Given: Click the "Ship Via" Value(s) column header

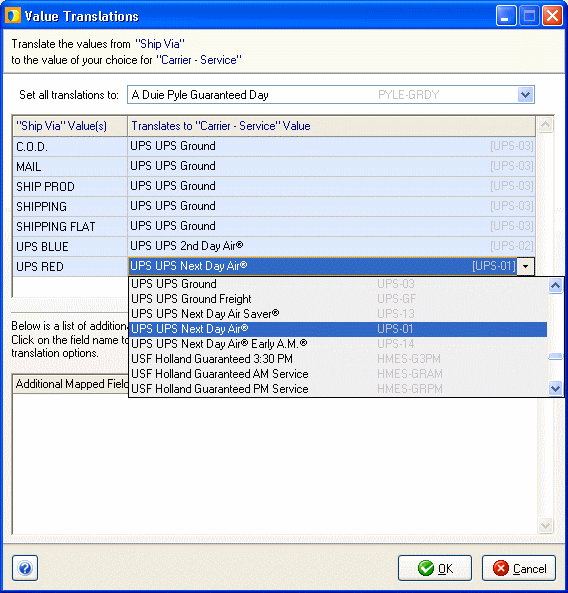Looking at the screenshot, I should (70, 126).
